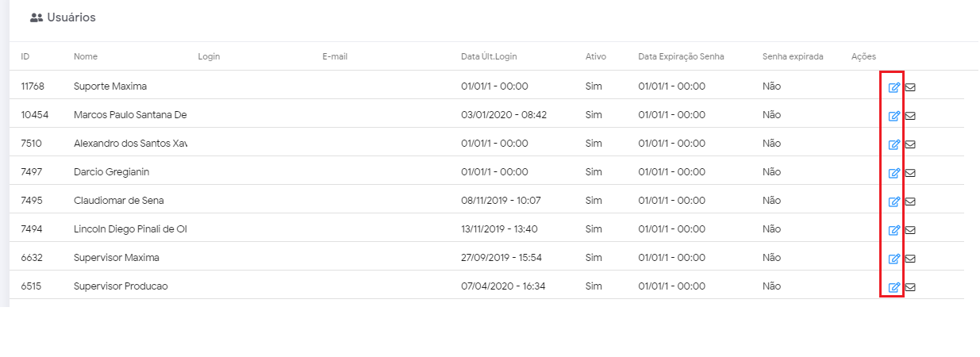The height and width of the screenshot is (357, 980).
Task: Click envelope icon for Supervisor Producao
Action: (x=910, y=287)
